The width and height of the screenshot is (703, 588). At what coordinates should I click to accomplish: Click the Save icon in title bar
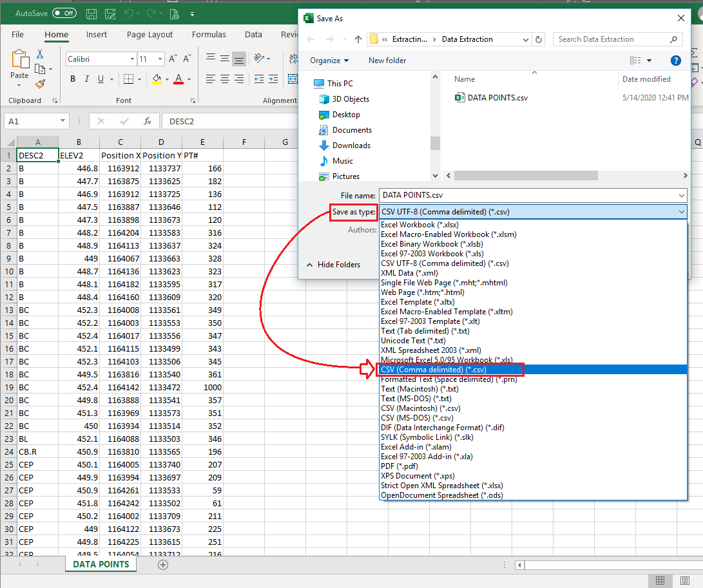(x=91, y=14)
